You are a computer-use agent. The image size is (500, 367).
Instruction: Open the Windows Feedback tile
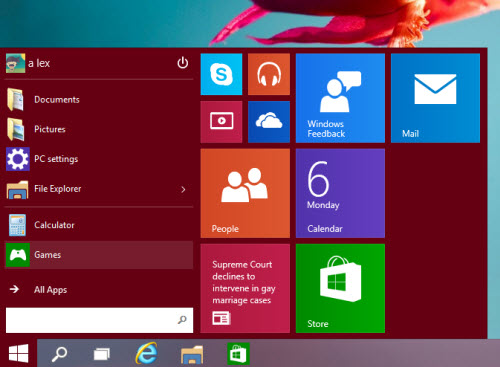pos(340,98)
